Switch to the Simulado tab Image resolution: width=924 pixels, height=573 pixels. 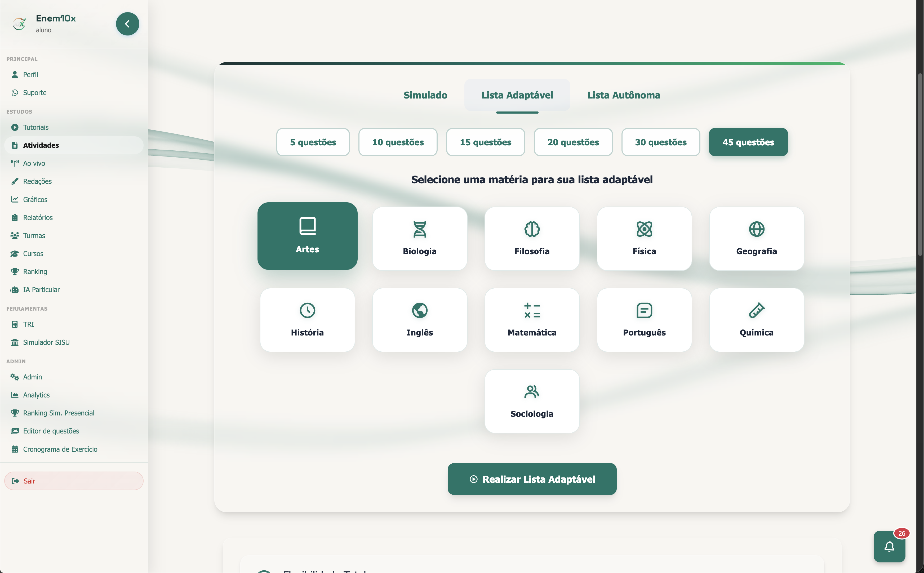pos(425,95)
